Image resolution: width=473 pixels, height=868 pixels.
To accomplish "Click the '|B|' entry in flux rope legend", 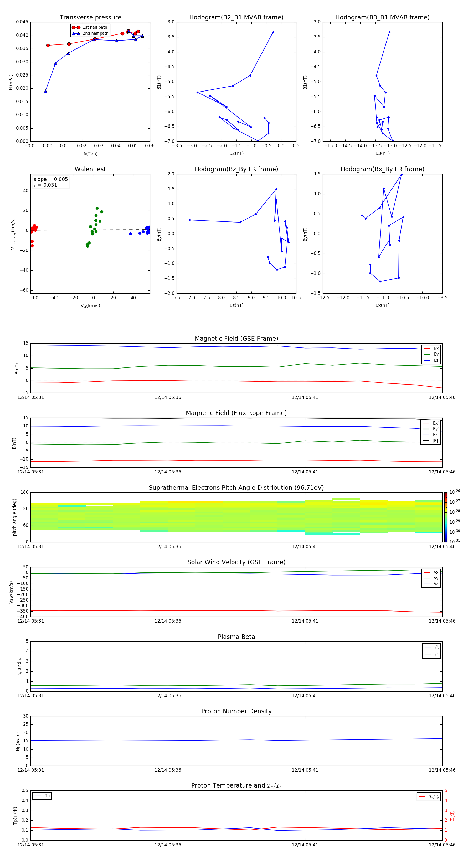I will (x=431, y=441).
